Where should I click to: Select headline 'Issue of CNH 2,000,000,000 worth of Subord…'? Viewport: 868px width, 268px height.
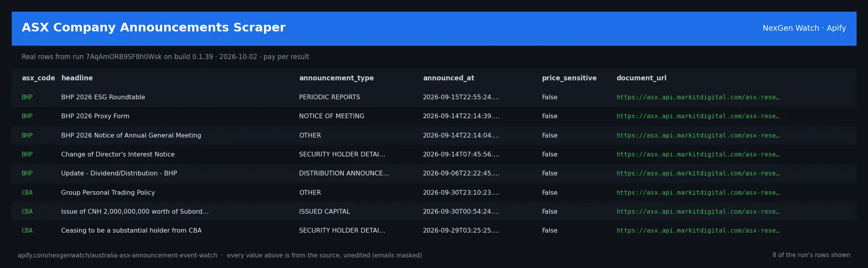135,212
